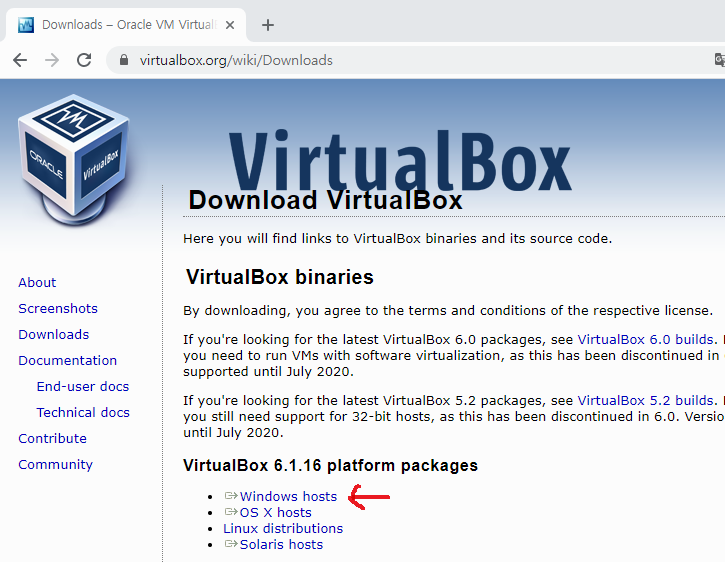Click external link icon beside Windows hosts

click(231, 496)
